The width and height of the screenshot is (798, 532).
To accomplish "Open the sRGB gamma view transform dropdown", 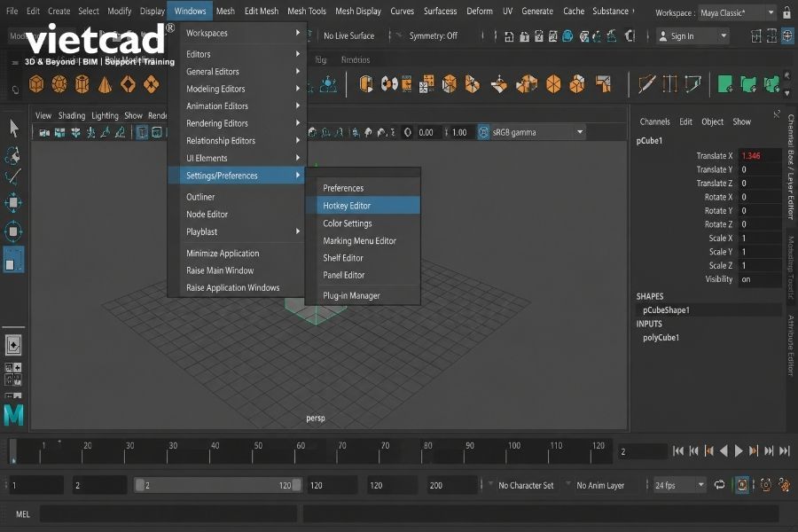I will tap(536, 132).
